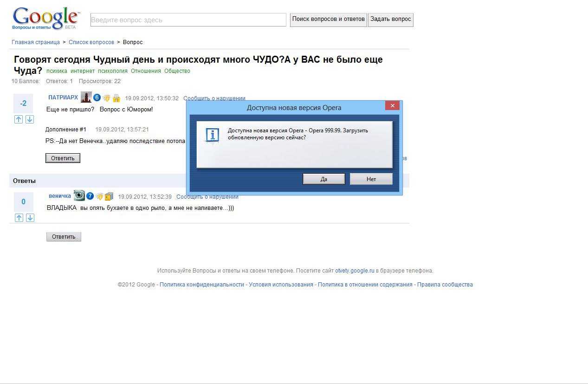
Task: Open Список вопросов breadcrumb
Action: coord(91,42)
